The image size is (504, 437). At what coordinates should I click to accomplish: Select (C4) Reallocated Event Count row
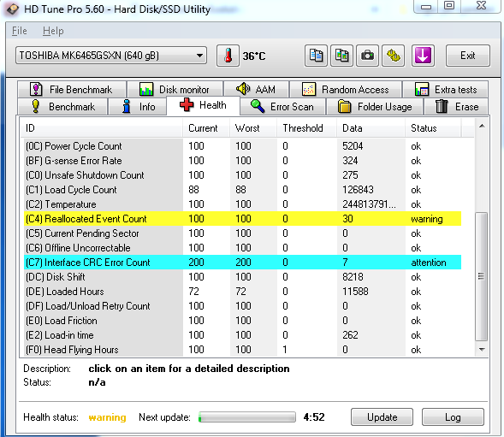243,219
